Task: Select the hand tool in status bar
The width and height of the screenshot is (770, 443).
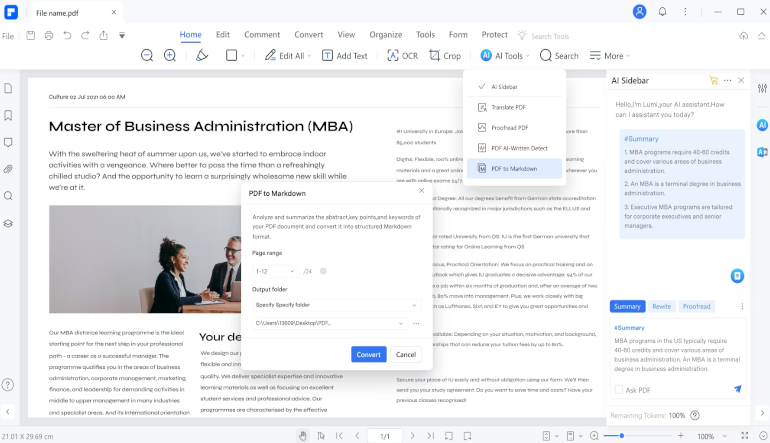Action: coord(302,436)
